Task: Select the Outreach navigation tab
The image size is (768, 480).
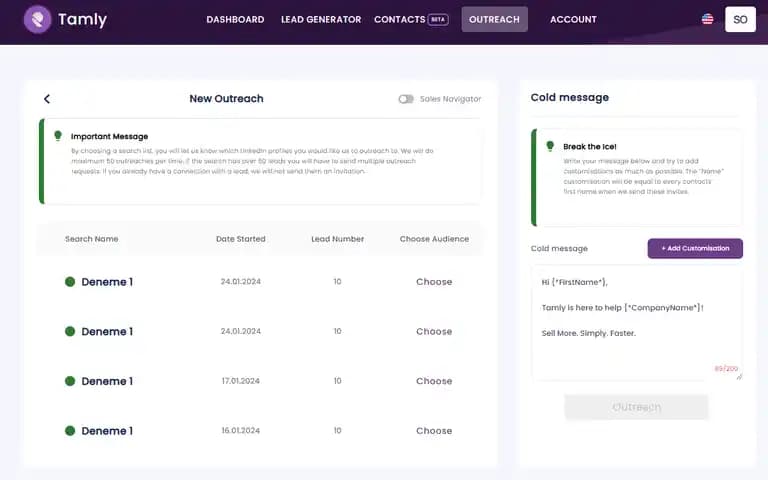Action: click(494, 20)
